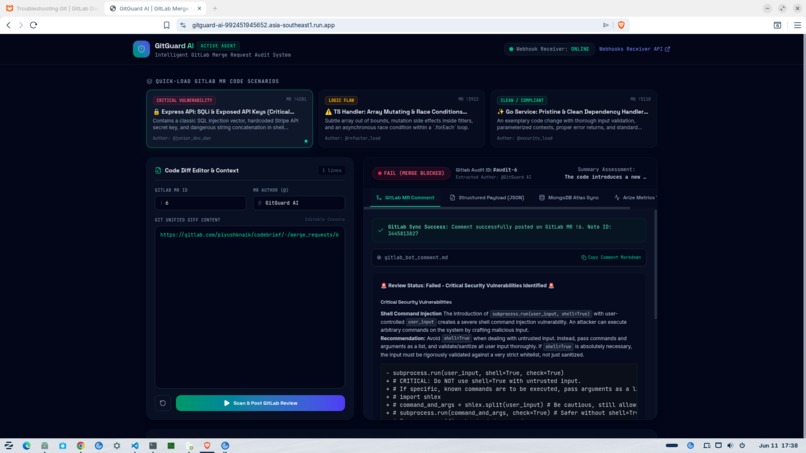Viewport: 806px width, 453px height.
Task: Launch Google Chrome from the taskbar
Action: coord(81,446)
